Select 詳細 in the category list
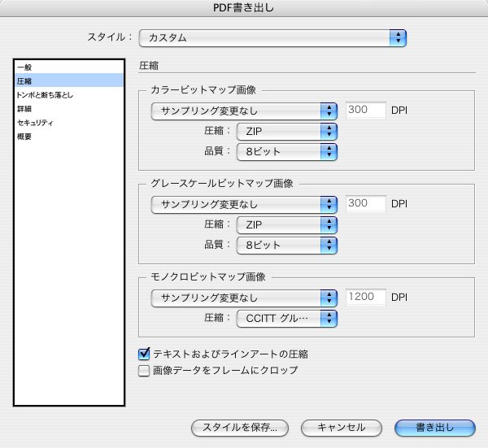The width and height of the screenshot is (488, 448). [x=69, y=109]
